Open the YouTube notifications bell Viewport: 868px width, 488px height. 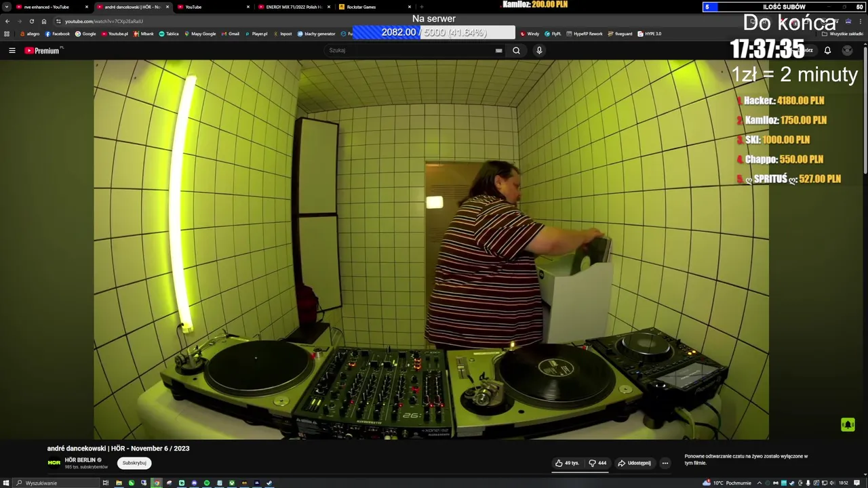click(827, 50)
